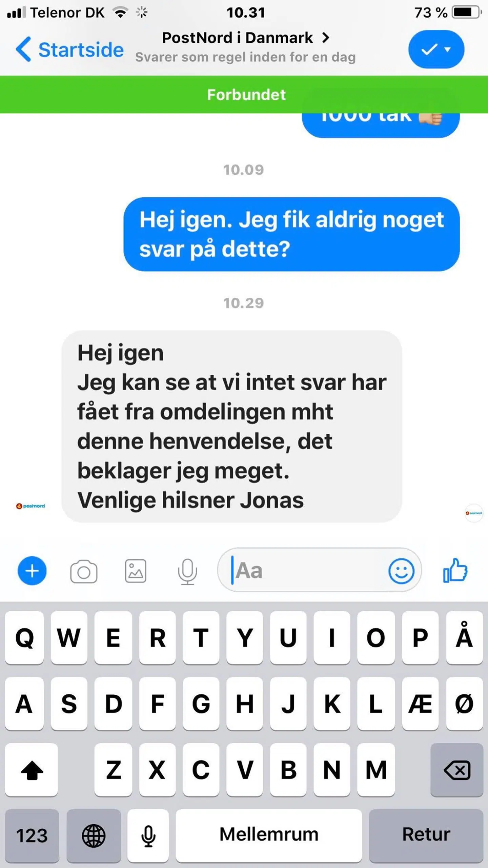The height and width of the screenshot is (868, 488).
Task: Open the photo gallery icon
Action: pos(136,571)
